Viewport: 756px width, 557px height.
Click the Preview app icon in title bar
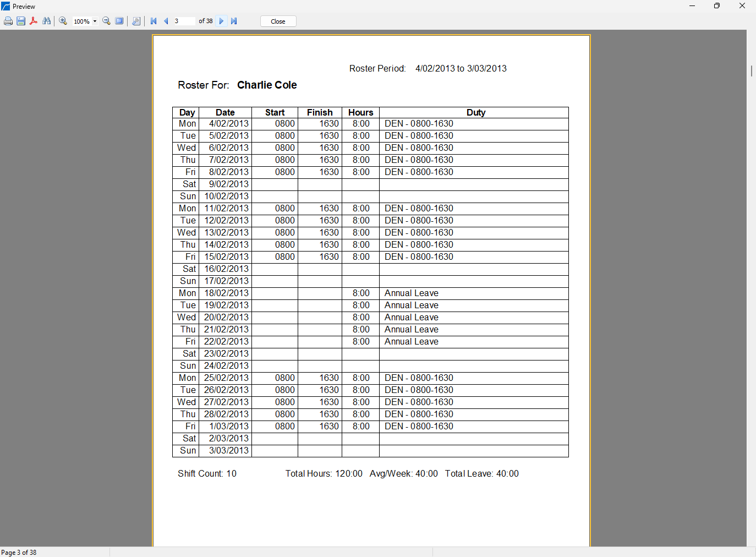pyautogui.click(x=6, y=6)
